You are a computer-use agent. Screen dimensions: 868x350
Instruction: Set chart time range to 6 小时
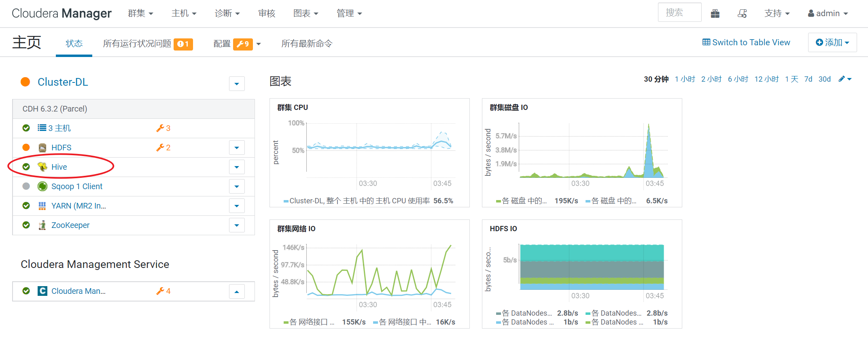(738, 79)
